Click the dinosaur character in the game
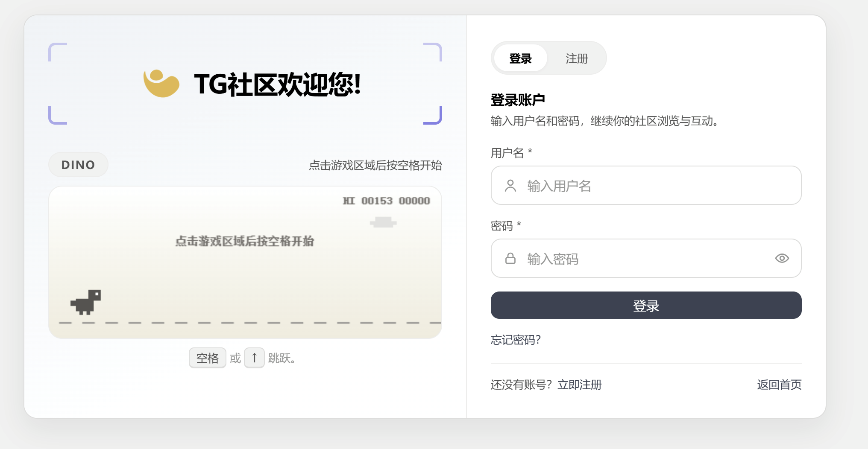The image size is (868, 449). [x=86, y=302]
